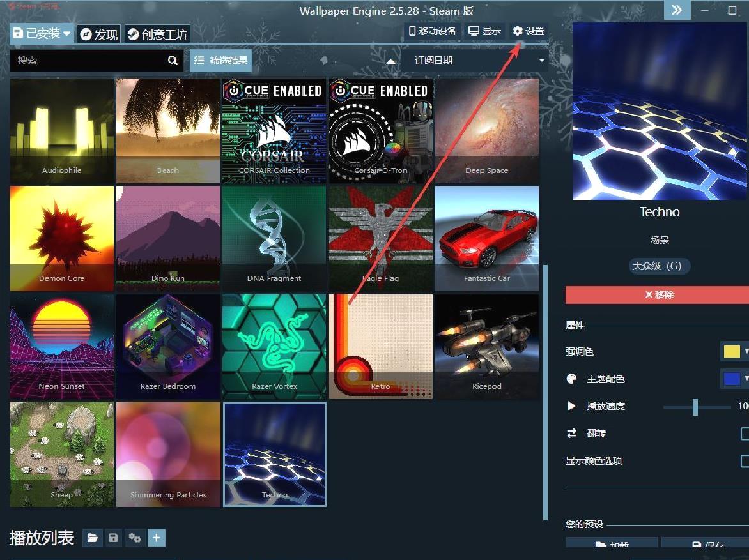Select the Neon Sunset wallpaper
This screenshot has width=749, height=560.
61,347
